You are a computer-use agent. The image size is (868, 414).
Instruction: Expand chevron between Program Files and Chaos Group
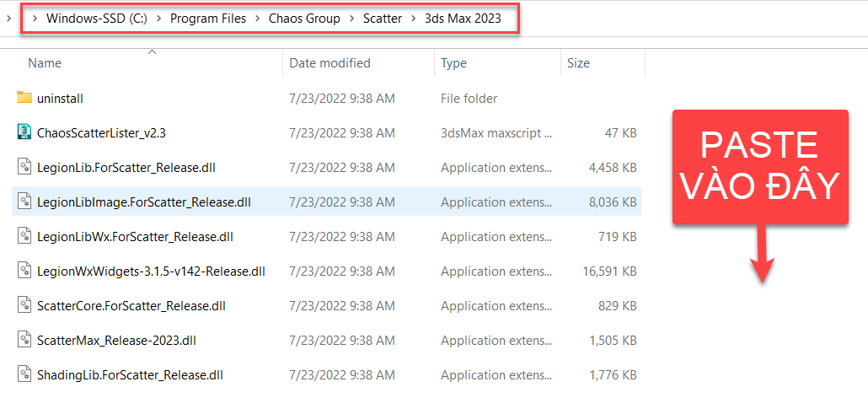point(257,19)
